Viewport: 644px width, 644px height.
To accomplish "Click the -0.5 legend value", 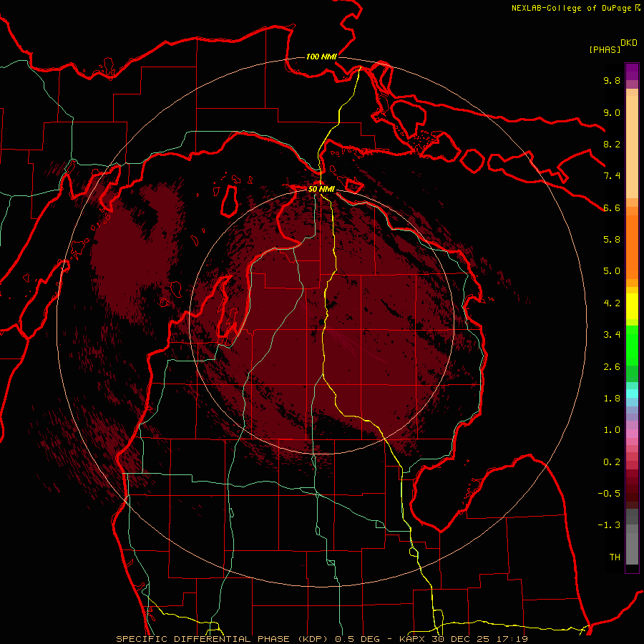I will tap(609, 494).
